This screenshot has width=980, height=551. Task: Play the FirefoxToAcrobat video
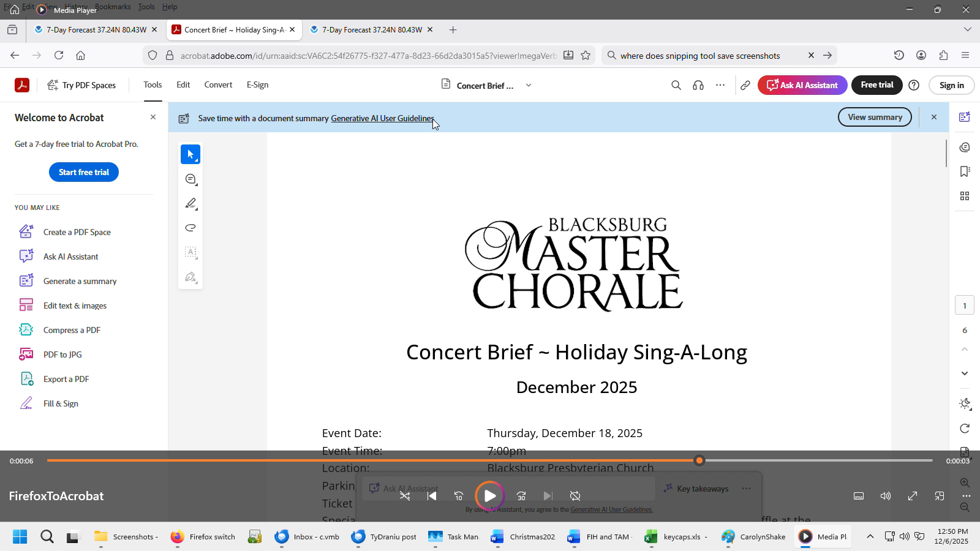tap(490, 496)
